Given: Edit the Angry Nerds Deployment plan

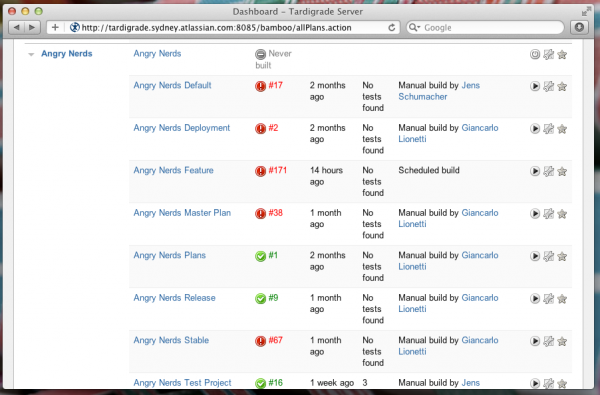Looking at the screenshot, I should click(548, 129).
